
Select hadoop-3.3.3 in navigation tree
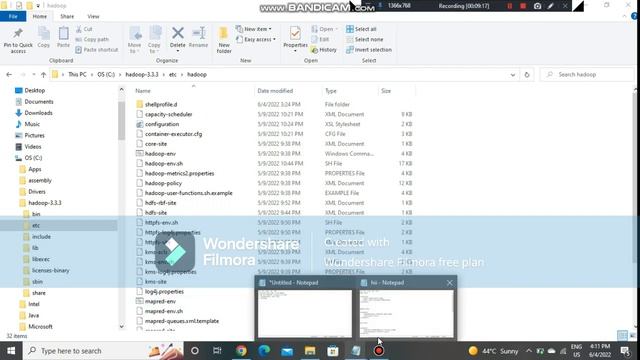click(x=44, y=203)
